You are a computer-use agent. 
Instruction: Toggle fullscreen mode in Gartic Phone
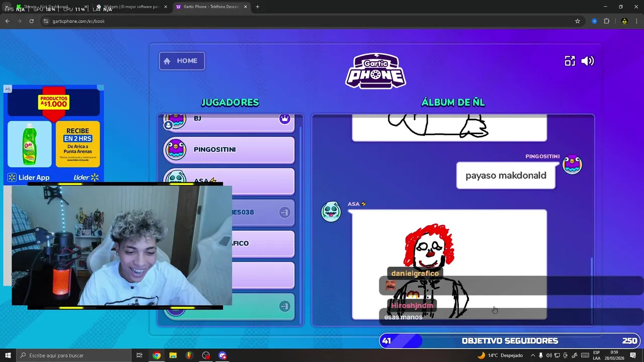[570, 61]
